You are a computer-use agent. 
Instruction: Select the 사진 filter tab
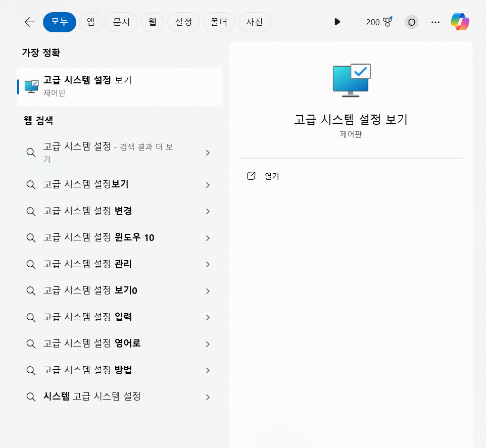[x=255, y=22]
